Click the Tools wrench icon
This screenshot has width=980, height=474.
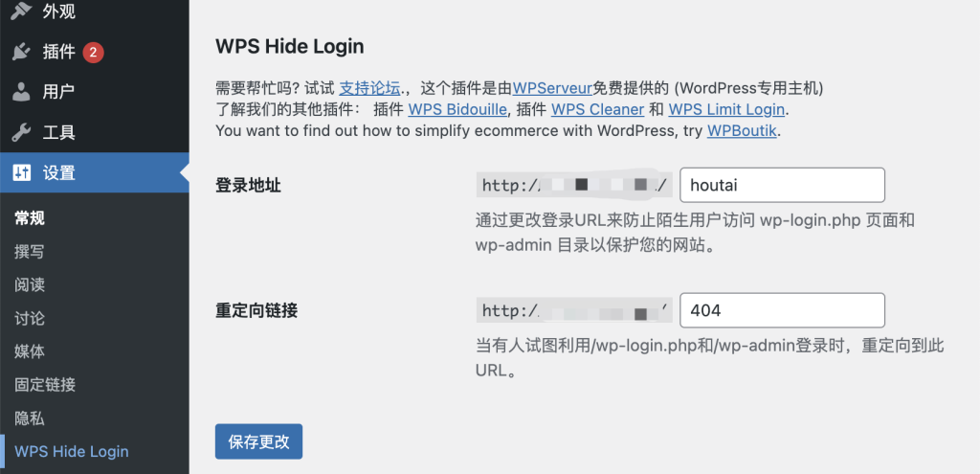click(21, 133)
